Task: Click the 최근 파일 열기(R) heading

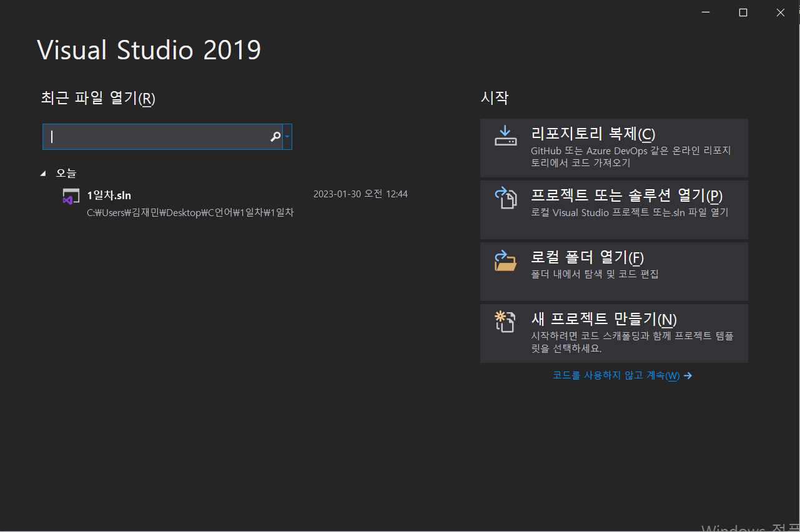Action: coord(98,98)
